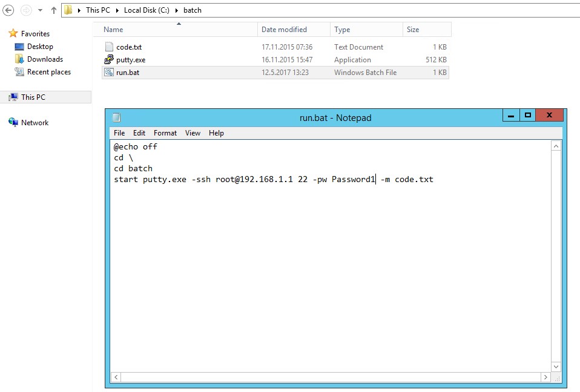Click 'putty.exe' in the start command line

(x=165, y=180)
